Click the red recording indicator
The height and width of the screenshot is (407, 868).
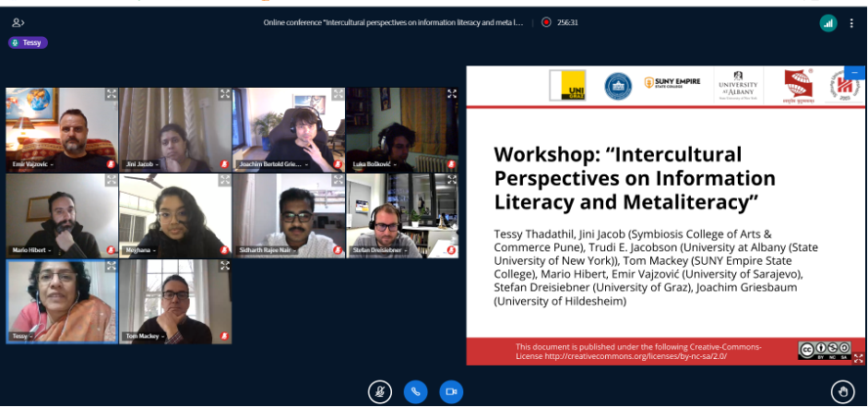coord(546,22)
